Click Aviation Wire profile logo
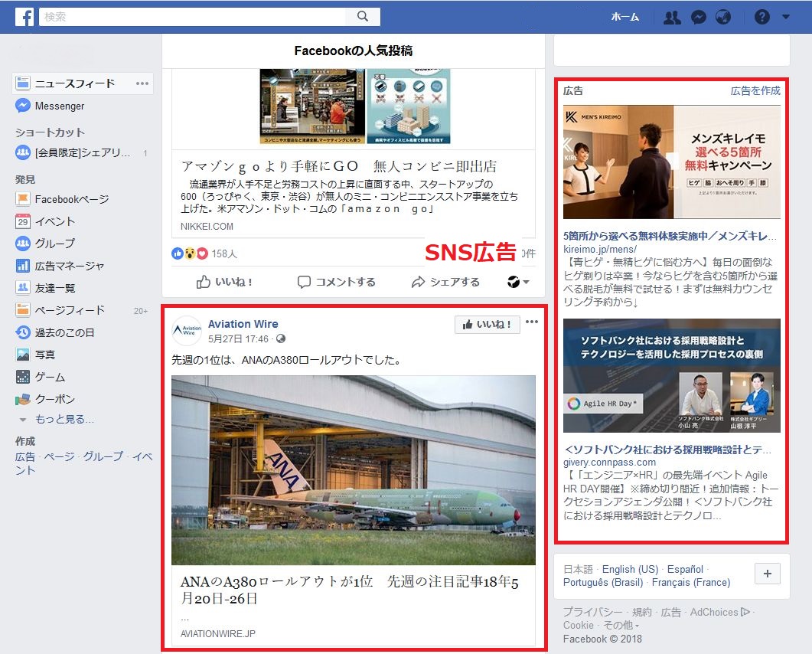The width and height of the screenshot is (812, 654). click(187, 330)
